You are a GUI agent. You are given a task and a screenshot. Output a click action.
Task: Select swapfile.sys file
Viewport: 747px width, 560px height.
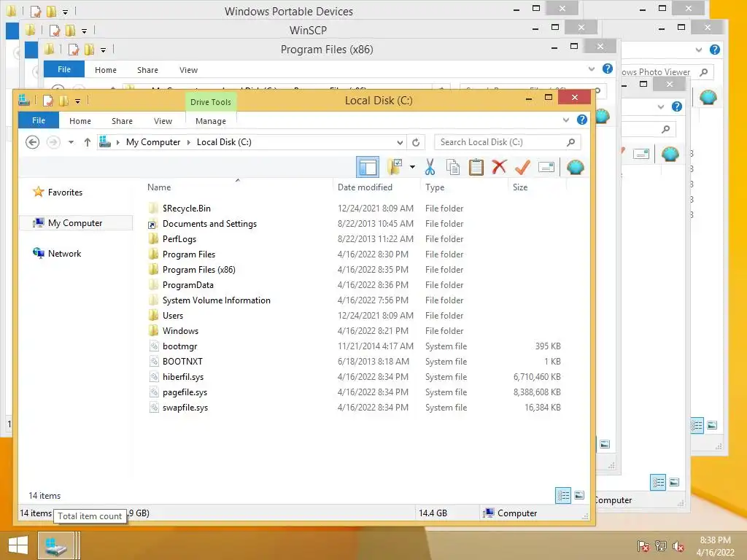pyautogui.click(x=185, y=407)
